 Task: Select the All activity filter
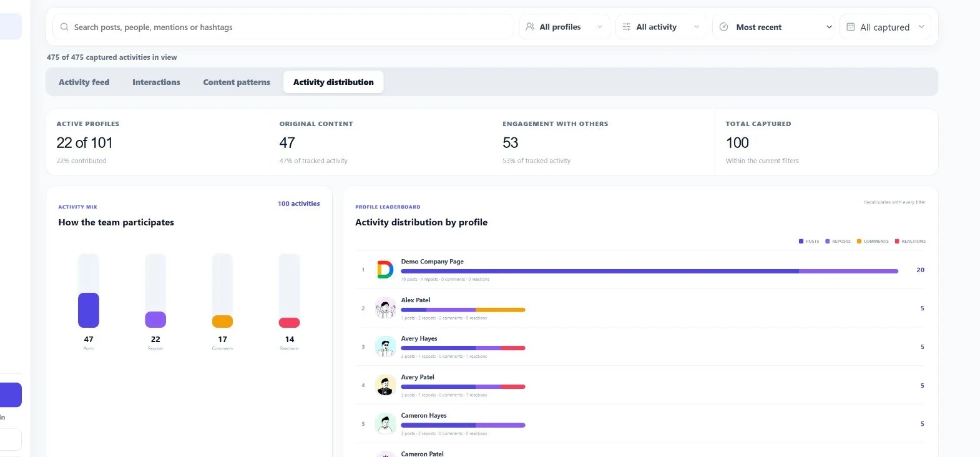click(662, 27)
